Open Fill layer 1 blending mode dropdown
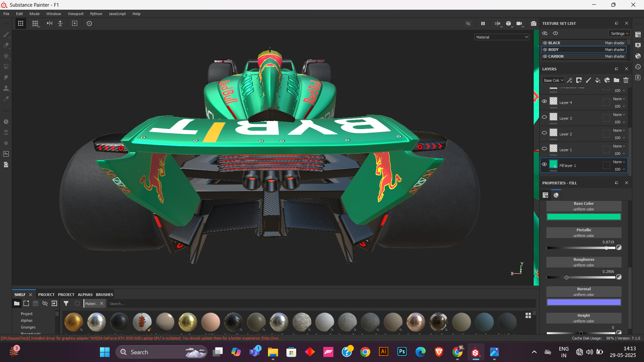Screen dimensions: 644x362 619,162
